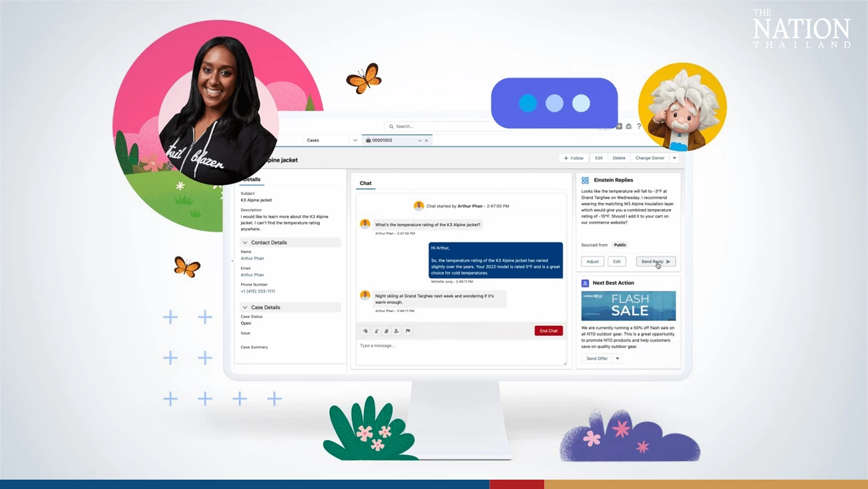Viewport: 868px width, 489px height.
Task: Open the Details tab of the case
Action: (250, 179)
